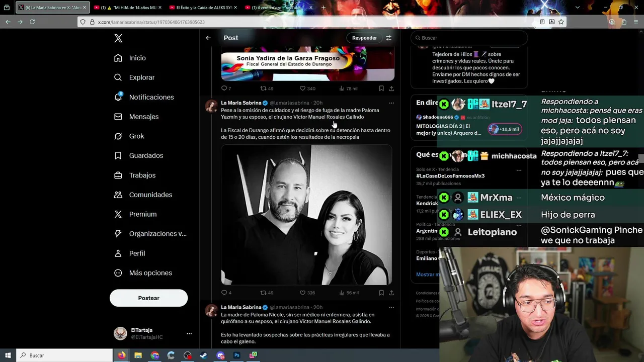644x362 pixels.
Task: Open Photoshop from the taskbar
Action: coord(236,355)
